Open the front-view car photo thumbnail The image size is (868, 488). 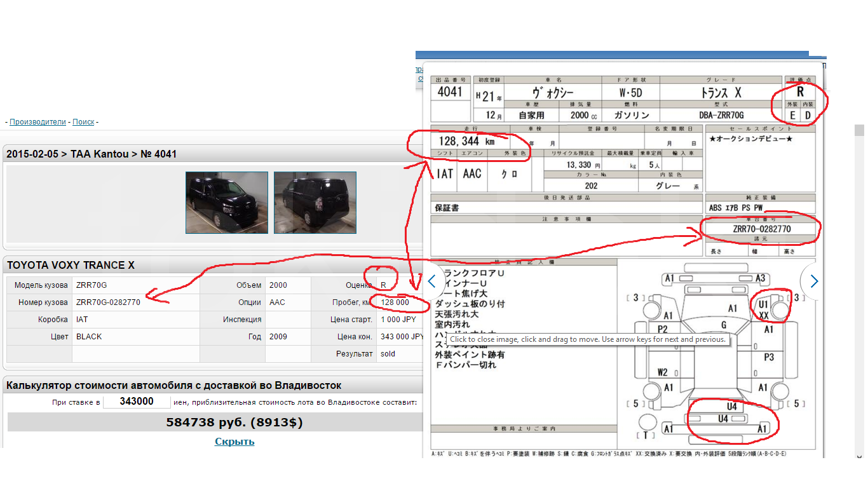click(x=227, y=203)
